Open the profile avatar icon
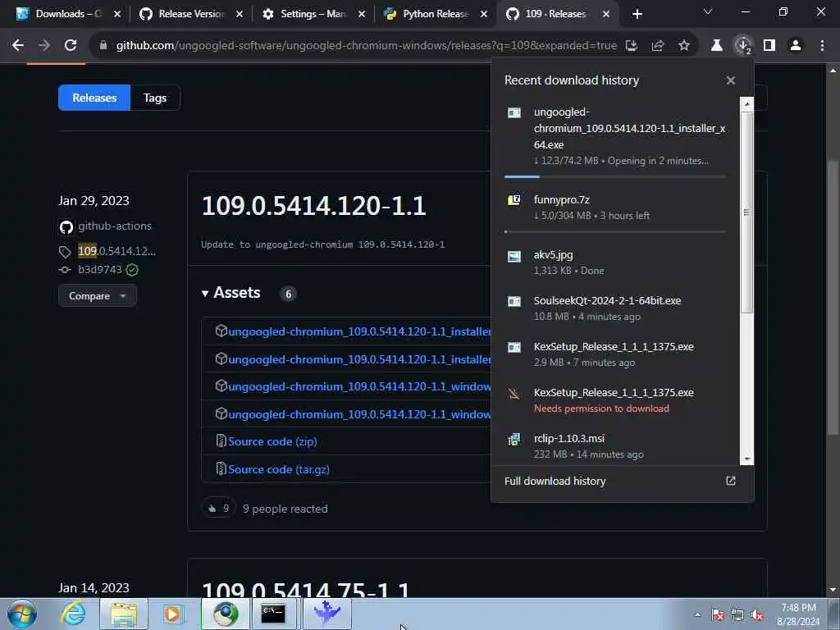The height and width of the screenshot is (630, 840). 796,46
